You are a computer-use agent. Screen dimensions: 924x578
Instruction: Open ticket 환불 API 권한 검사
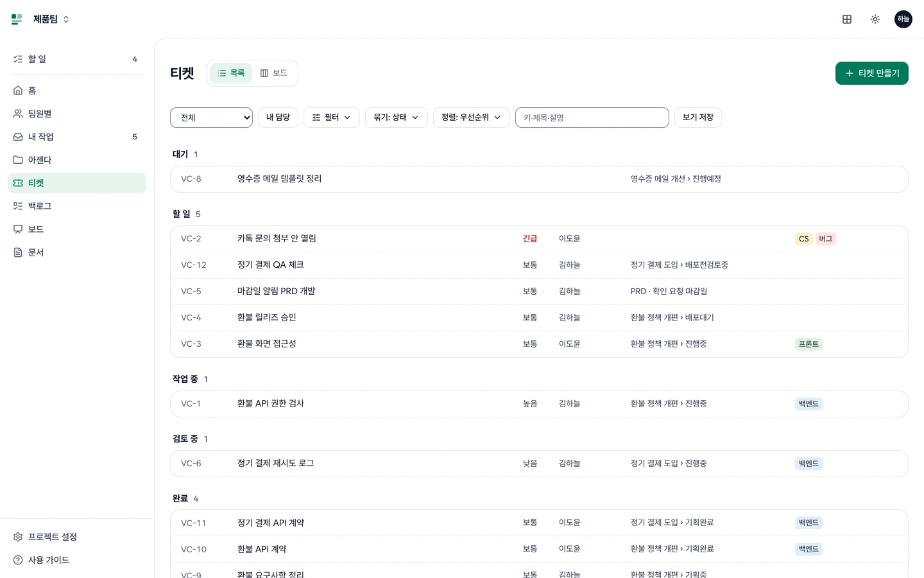click(x=271, y=404)
